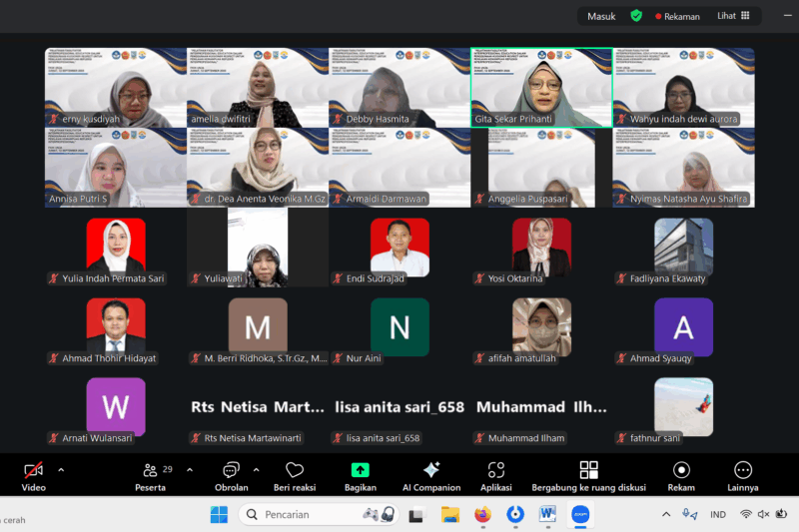Click muted mic icon beside fathnur sani
The image size is (799, 532).
(621, 438)
